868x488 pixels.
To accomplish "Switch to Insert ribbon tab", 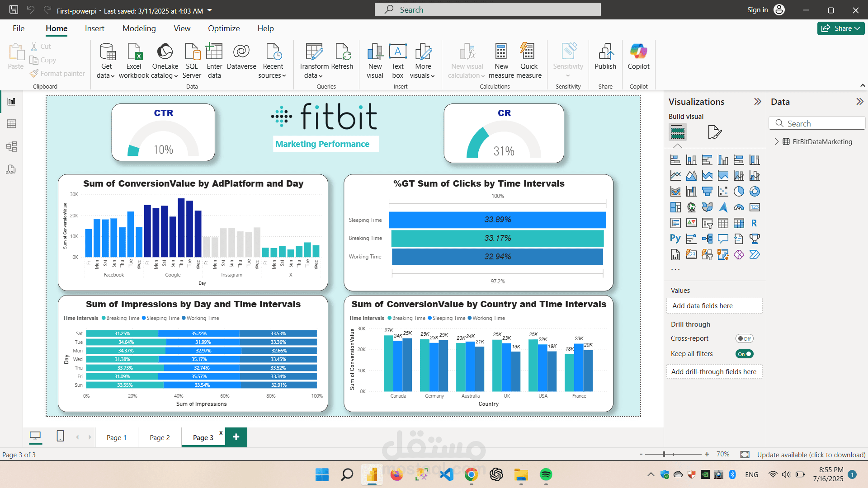I will tap(94, 28).
